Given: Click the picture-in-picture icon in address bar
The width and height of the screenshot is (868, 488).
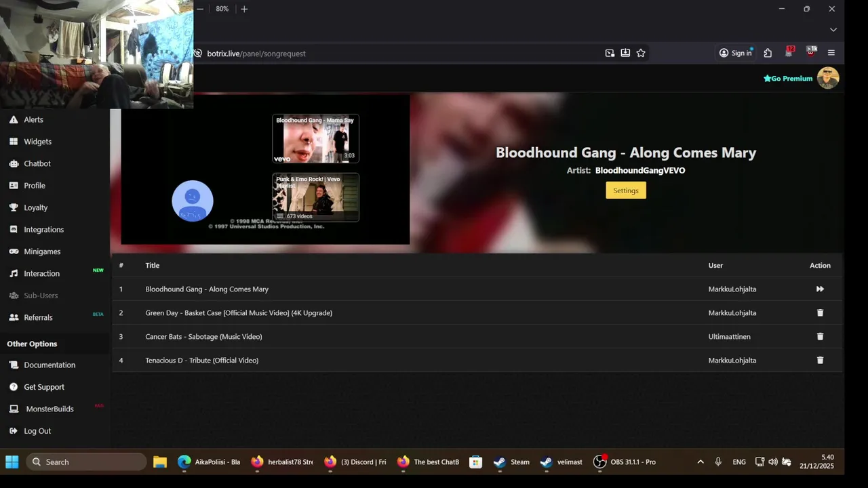Looking at the screenshot, I should point(610,53).
